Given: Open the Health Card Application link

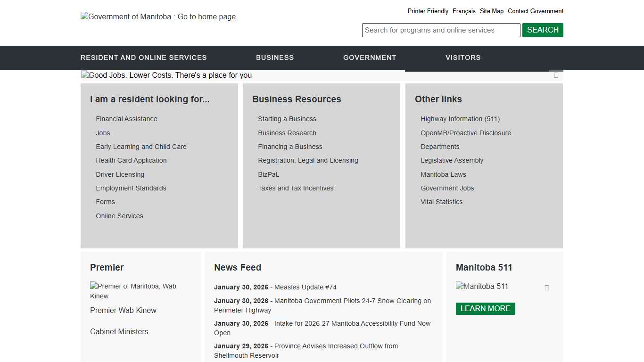Looking at the screenshot, I should [131, 160].
